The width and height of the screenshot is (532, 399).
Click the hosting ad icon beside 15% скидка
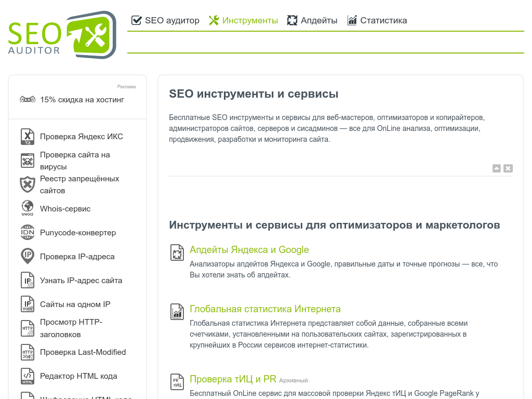tap(28, 100)
